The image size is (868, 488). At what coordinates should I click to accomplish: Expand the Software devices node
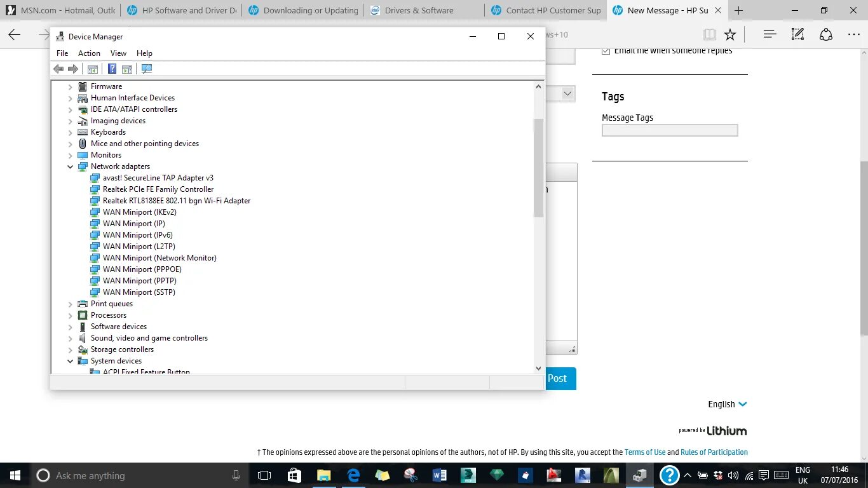71,327
